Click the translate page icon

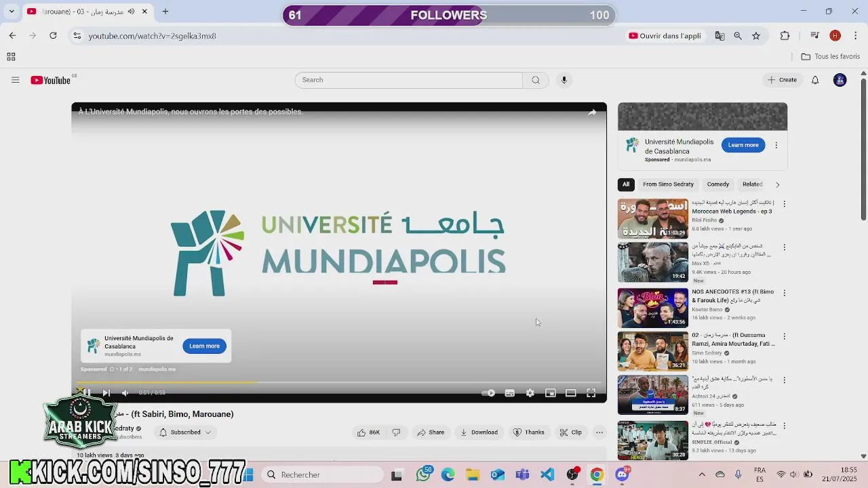pyautogui.click(x=719, y=36)
